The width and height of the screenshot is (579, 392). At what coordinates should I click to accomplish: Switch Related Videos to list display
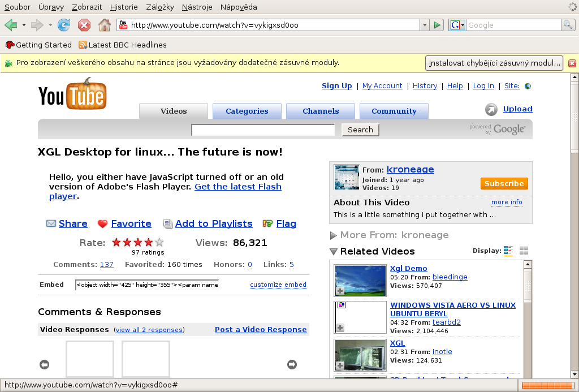(x=508, y=251)
